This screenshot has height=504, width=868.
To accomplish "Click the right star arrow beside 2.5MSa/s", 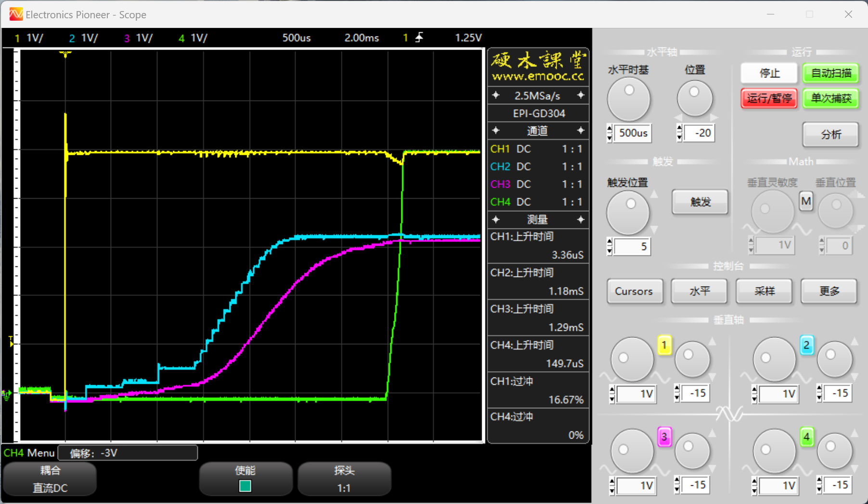I will [581, 95].
